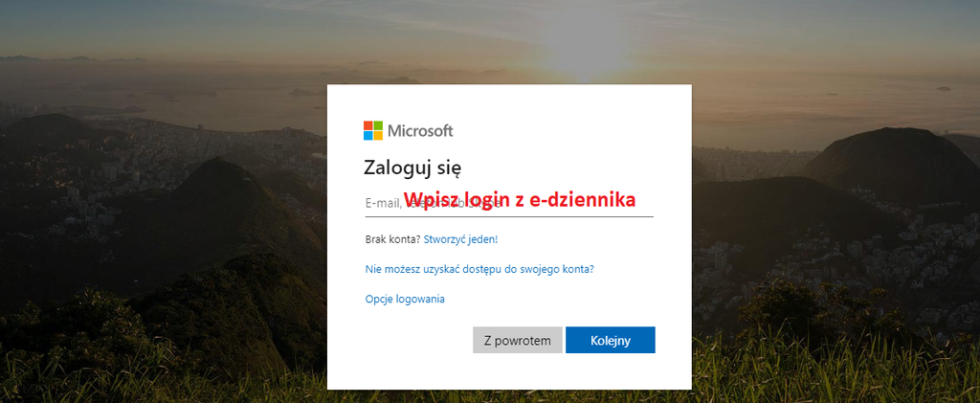The image size is (980, 403).
Task: Click the "Brak konta?" label
Action: pyautogui.click(x=392, y=238)
